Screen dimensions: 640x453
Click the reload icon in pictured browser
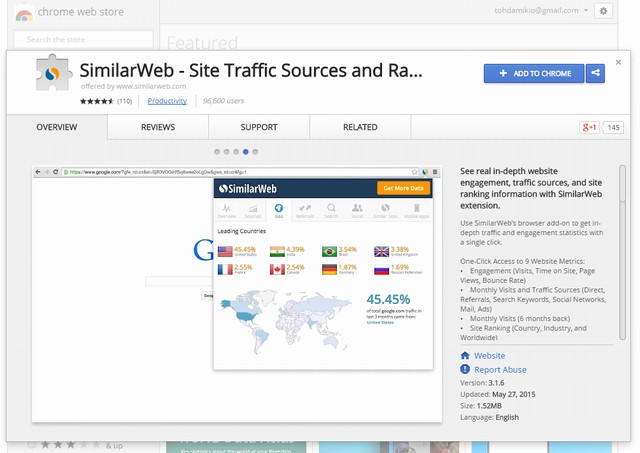(x=56, y=172)
